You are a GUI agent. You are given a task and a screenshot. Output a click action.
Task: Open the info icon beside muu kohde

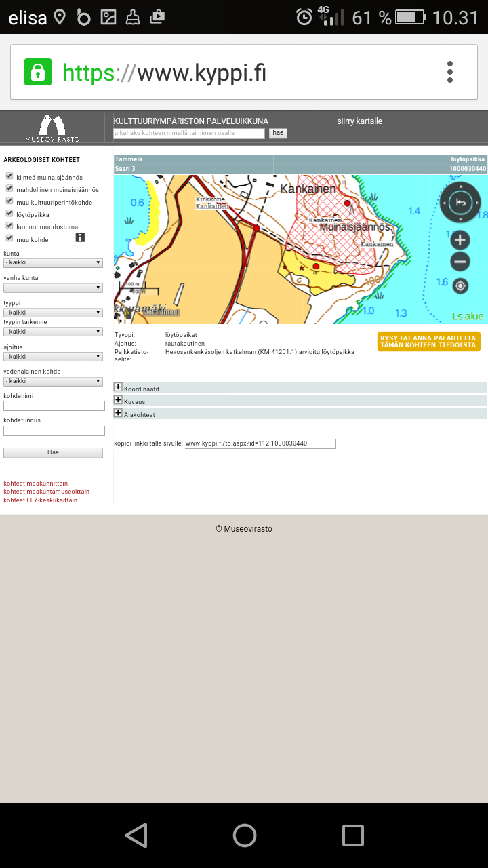click(x=80, y=237)
